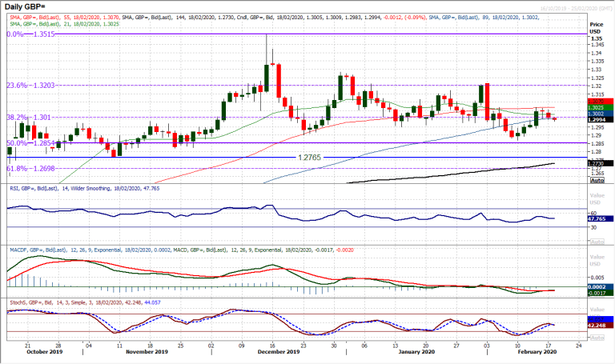The image size is (615, 364).
Task: Click the 1.35 price axis value
Action: tap(597, 38)
